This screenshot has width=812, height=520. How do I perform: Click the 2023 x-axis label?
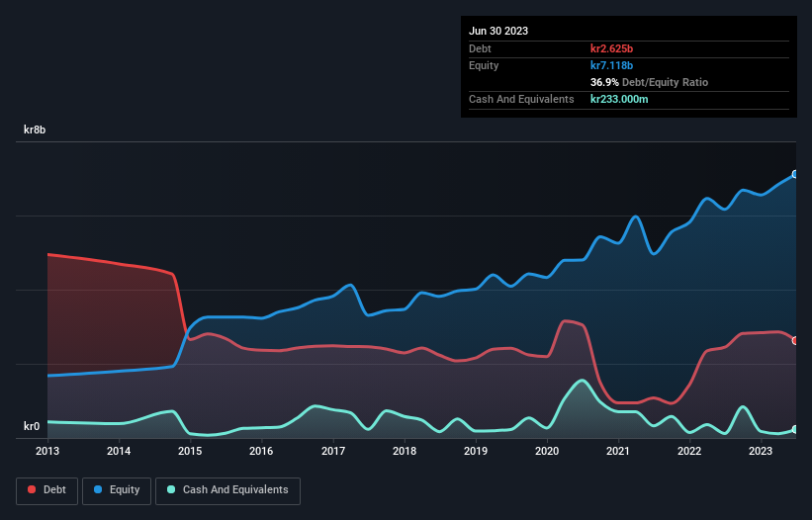(x=761, y=451)
